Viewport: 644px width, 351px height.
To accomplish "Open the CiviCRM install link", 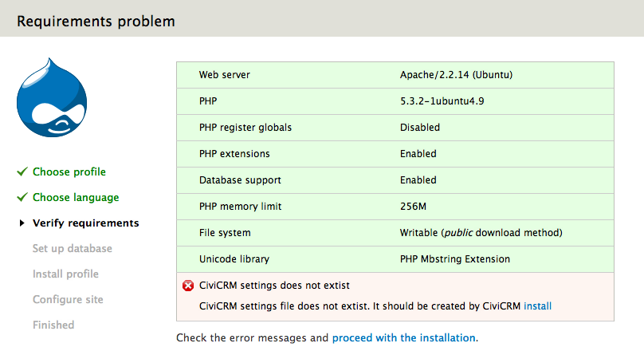I will (537, 306).
